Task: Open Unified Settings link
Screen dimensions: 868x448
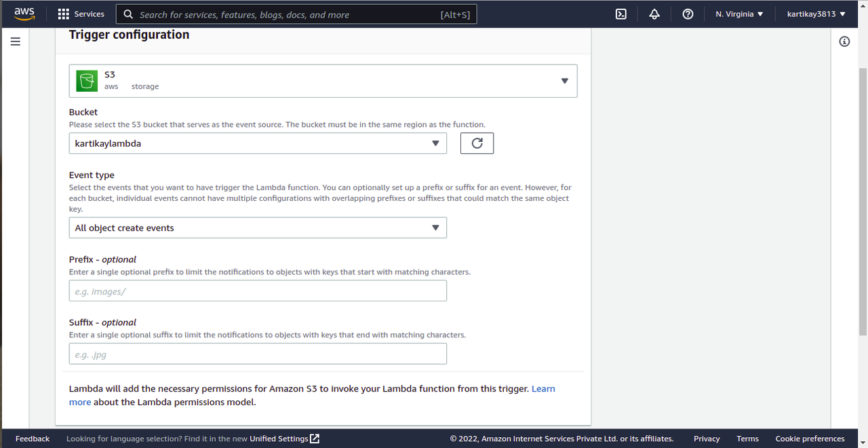Action: pyautogui.click(x=284, y=438)
